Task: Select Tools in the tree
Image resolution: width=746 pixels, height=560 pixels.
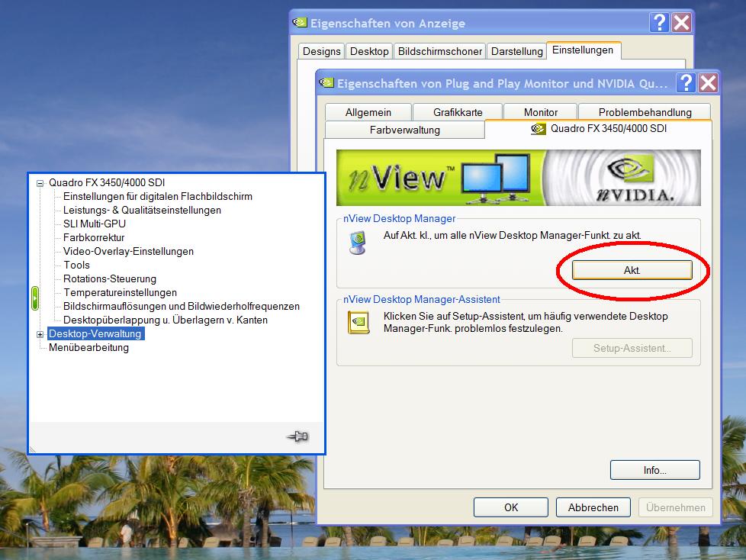Action: [76, 266]
